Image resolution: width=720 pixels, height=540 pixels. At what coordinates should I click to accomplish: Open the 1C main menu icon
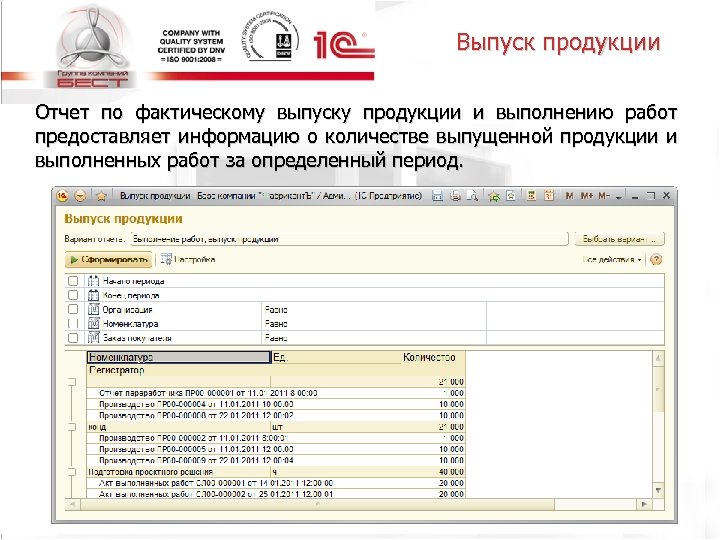click(x=63, y=196)
